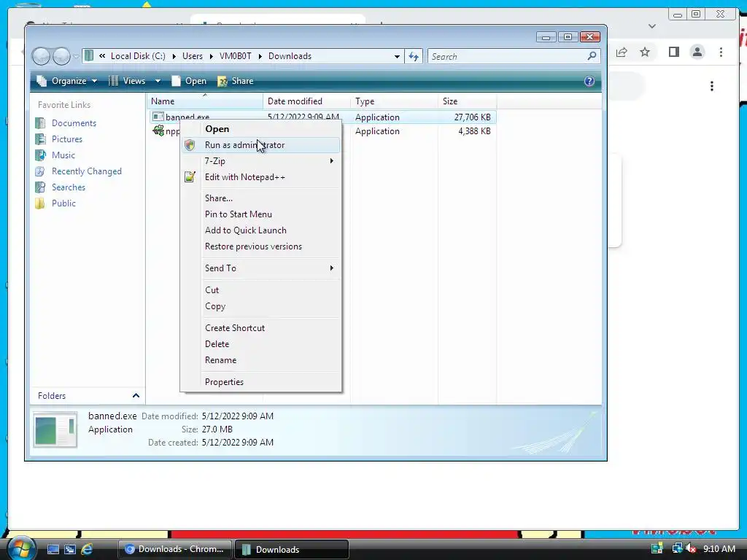Click the Users breadcrumb segment
747x560 pixels.
[193, 56]
